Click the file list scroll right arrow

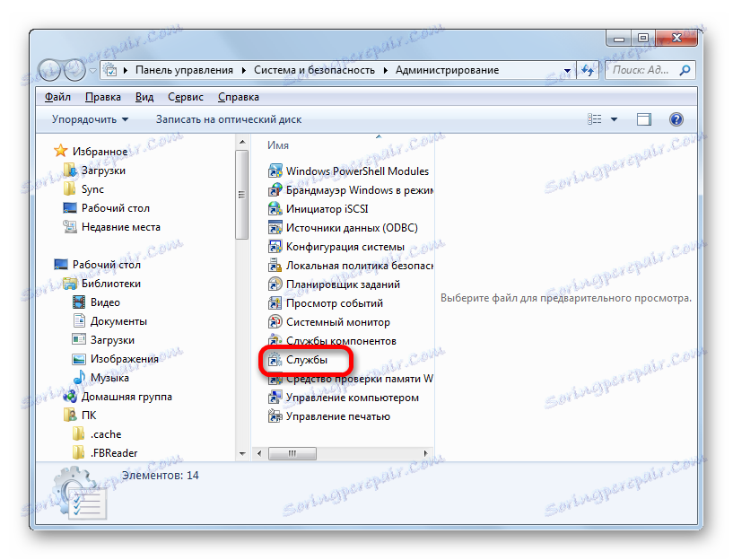tap(425, 453)
